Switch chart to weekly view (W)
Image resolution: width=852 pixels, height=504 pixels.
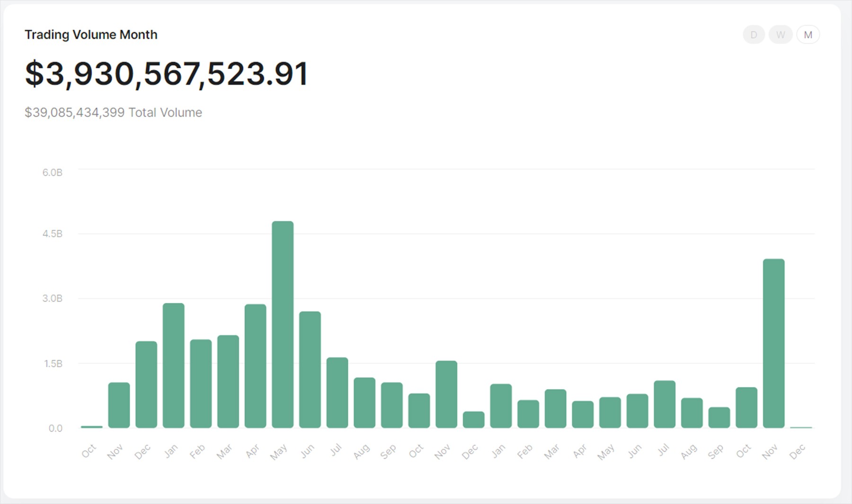781,35
